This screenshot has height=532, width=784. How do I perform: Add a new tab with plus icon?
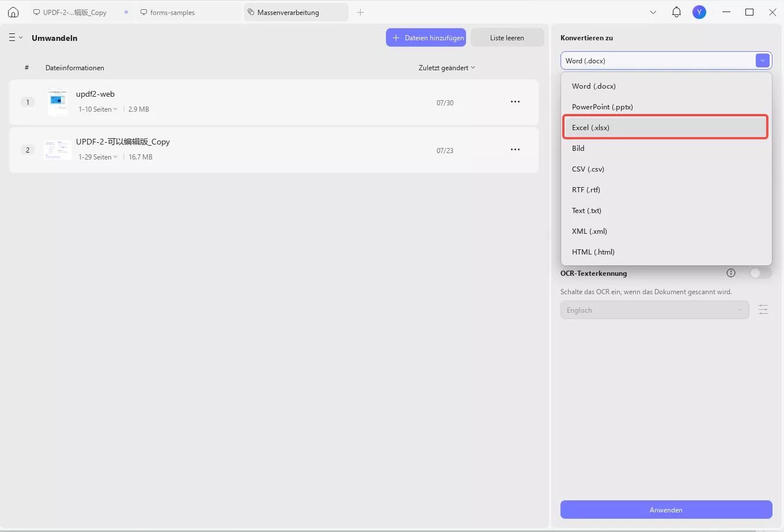360,12
